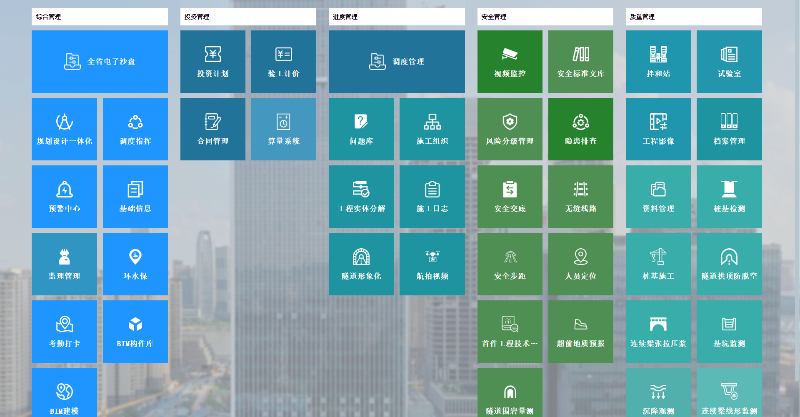Open the 桩基施工 crane tile
This screenshot has width=800, height=417.
(x=658, y=264)
